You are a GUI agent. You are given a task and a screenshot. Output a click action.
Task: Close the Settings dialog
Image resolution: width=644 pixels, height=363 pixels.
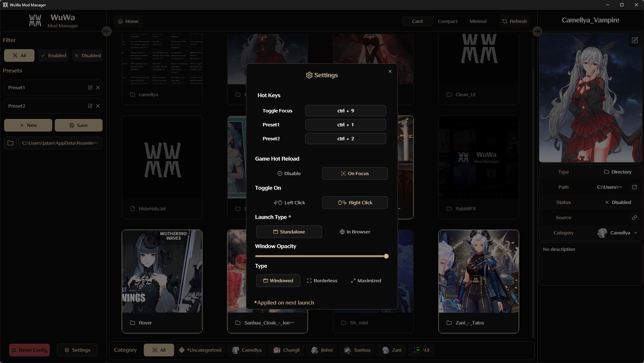[x=390, y=71]
